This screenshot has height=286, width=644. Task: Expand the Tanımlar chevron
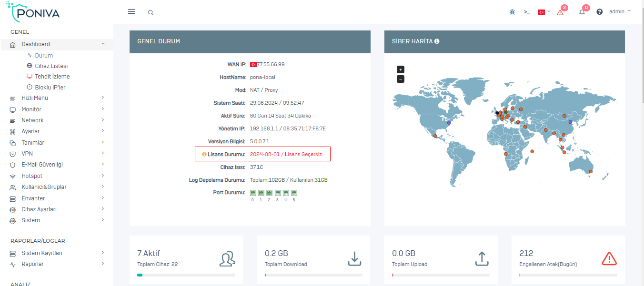(103, 142)
